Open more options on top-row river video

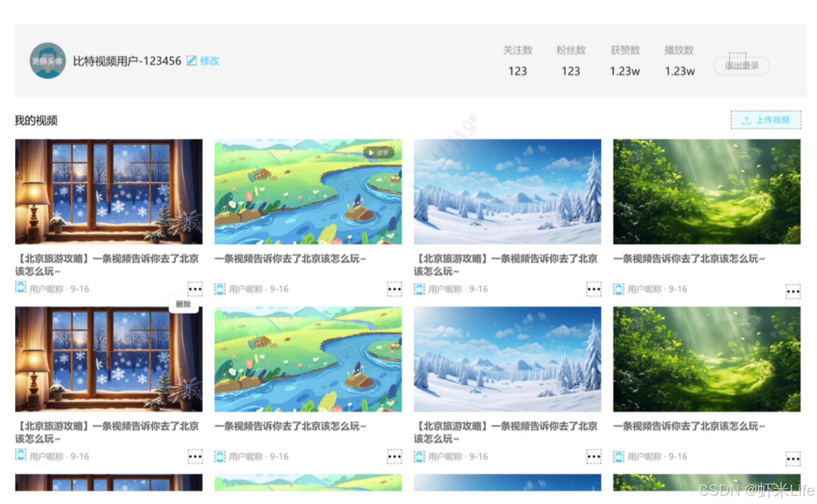click(x=394, y=289)
